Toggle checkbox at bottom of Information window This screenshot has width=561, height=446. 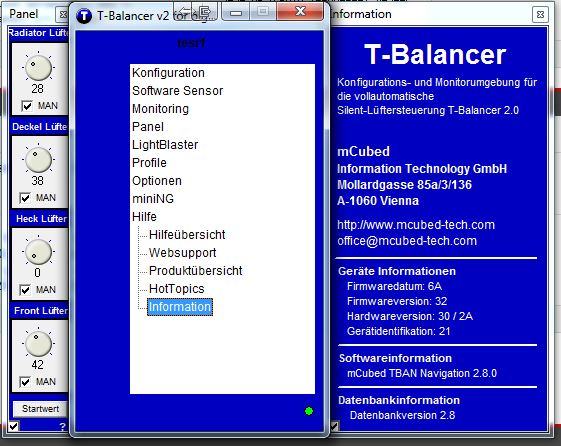coord(334,426)
